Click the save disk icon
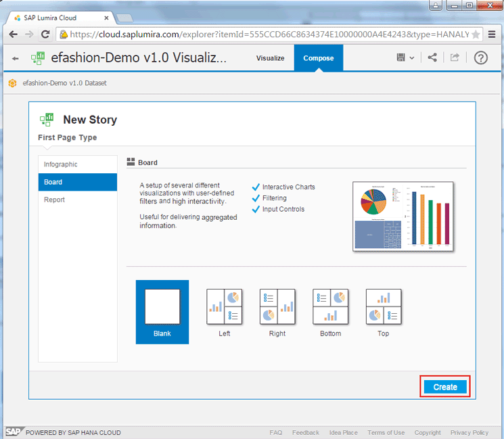This screenshot has height=439, width=504. [x=400, y=57]
